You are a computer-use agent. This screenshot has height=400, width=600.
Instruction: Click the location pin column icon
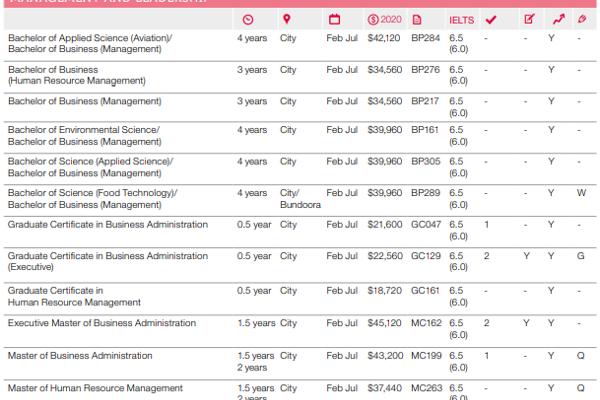(287, 19)
